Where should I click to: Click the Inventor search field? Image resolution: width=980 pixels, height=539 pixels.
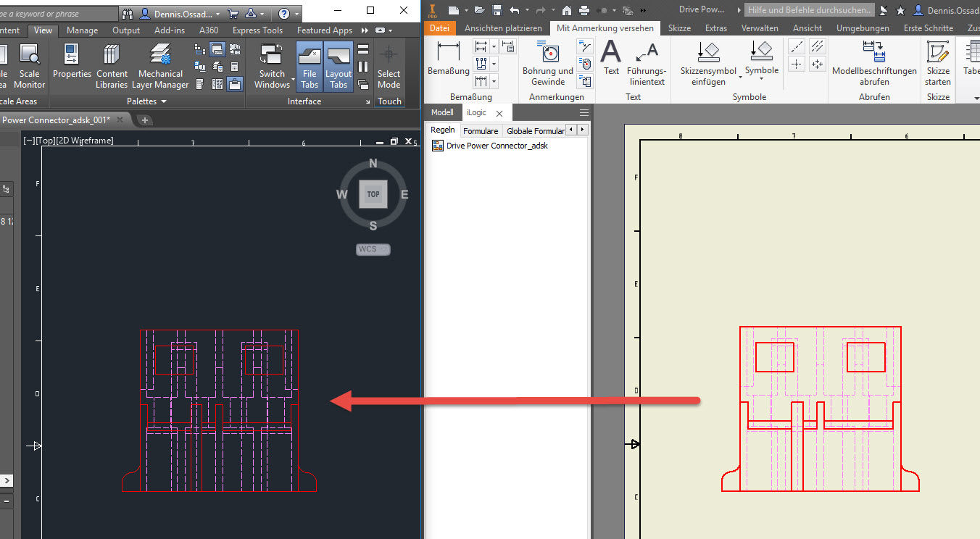click(x=810, y=10)
